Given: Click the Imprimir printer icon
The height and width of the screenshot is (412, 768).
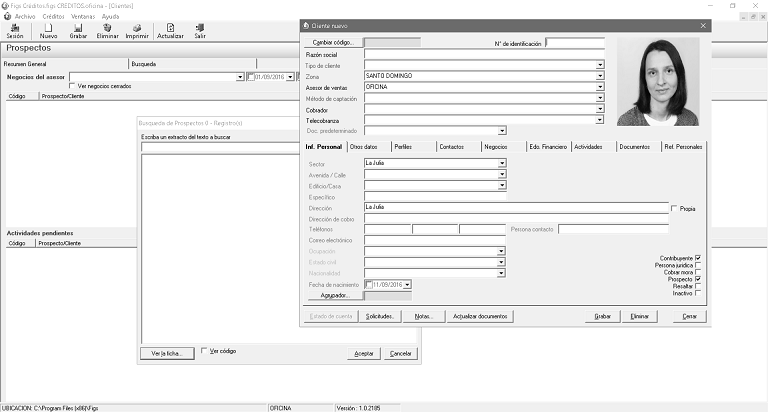Looking at the screenshot, I should pos(137,29).
